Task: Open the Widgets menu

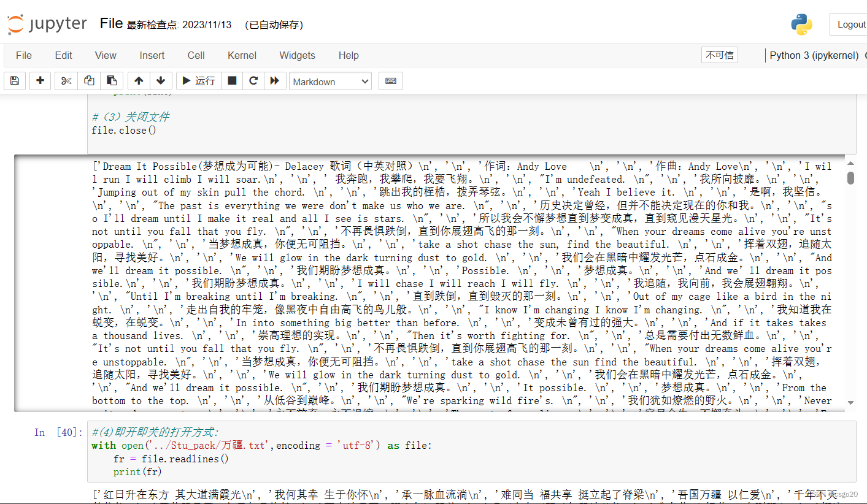Action: click(298, 55)
